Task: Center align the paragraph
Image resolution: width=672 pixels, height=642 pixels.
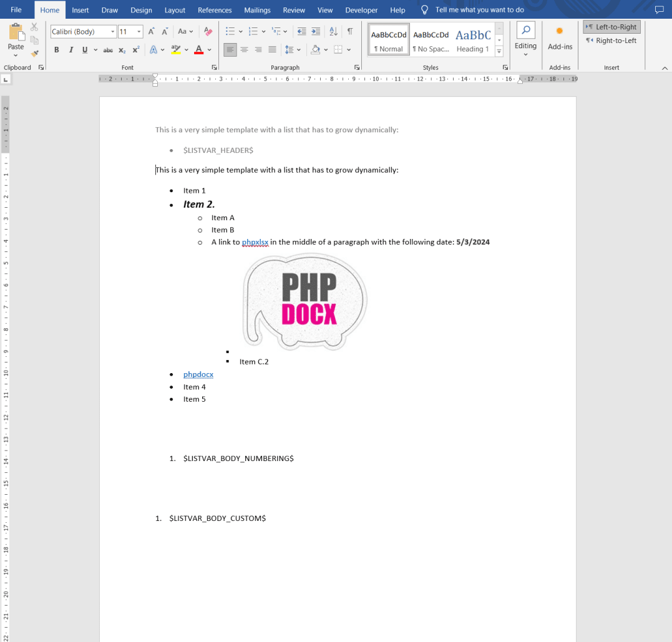Action: (245, 50)
